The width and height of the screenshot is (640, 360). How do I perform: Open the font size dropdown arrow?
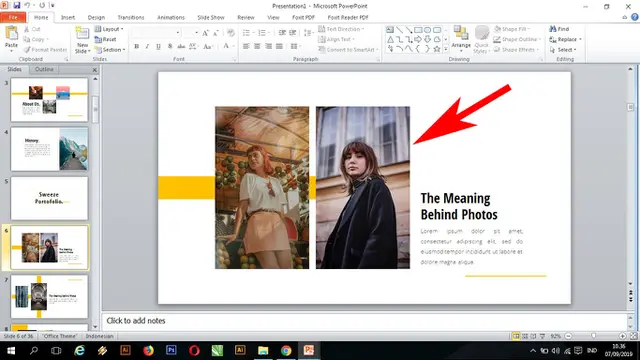(x=196, y=33)
